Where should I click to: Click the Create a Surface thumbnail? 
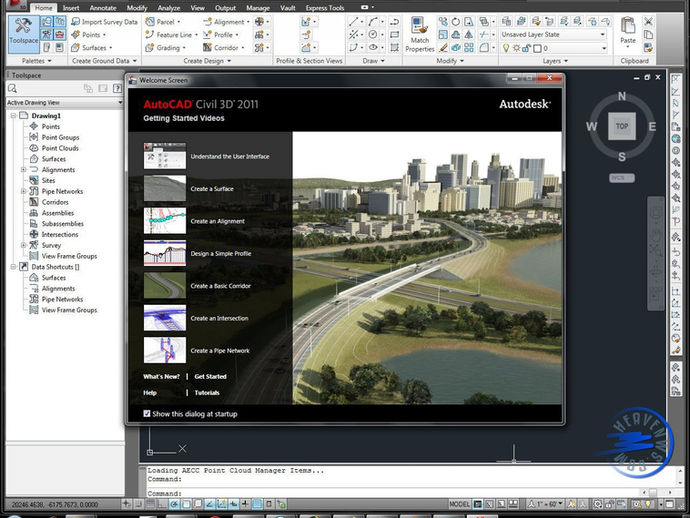click(x=165, y=188)
